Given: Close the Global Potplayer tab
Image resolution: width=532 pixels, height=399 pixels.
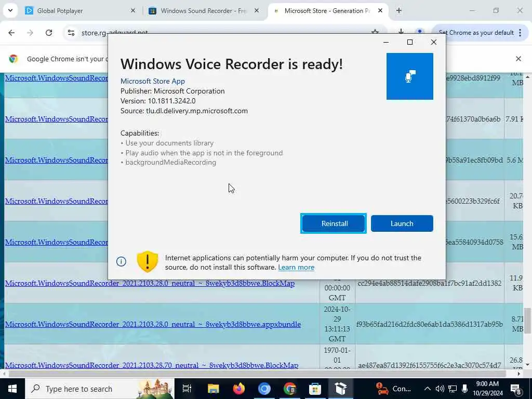Looking at the screenshot, I should 133,11.
